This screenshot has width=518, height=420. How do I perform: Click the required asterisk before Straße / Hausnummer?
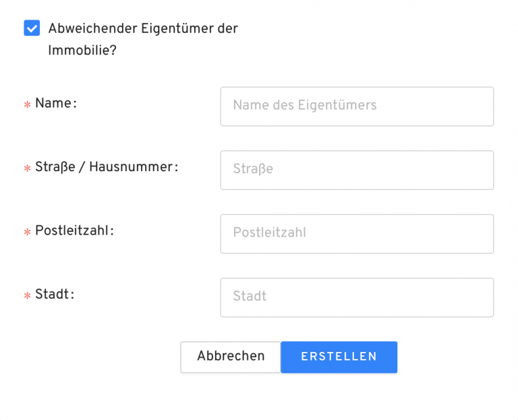point(28,169)
